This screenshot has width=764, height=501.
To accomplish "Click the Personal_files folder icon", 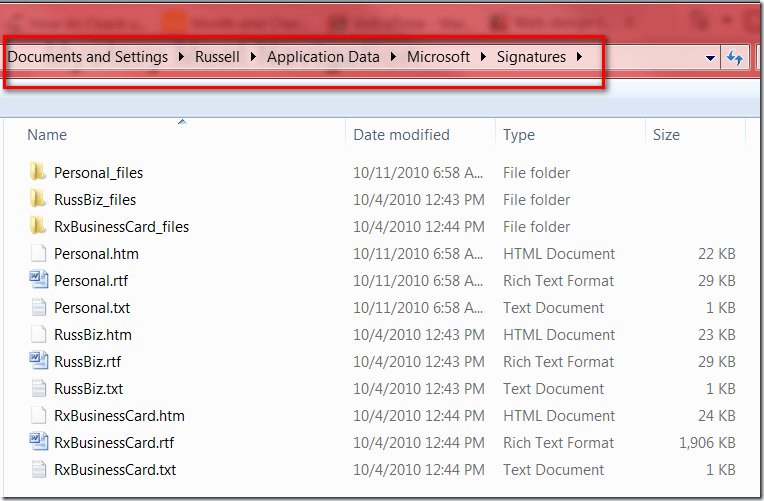I will tap(38, 172).
